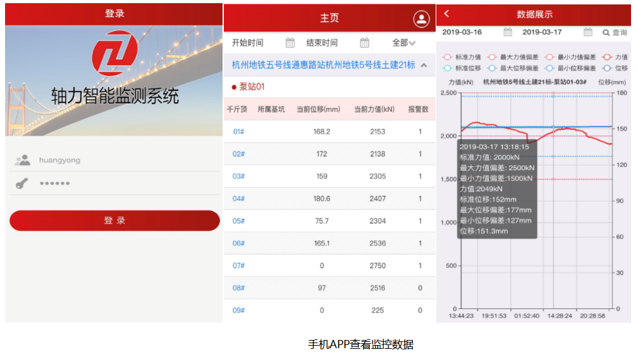Open jack 02# details
638x364 pixels.
(x=238, y=154)
